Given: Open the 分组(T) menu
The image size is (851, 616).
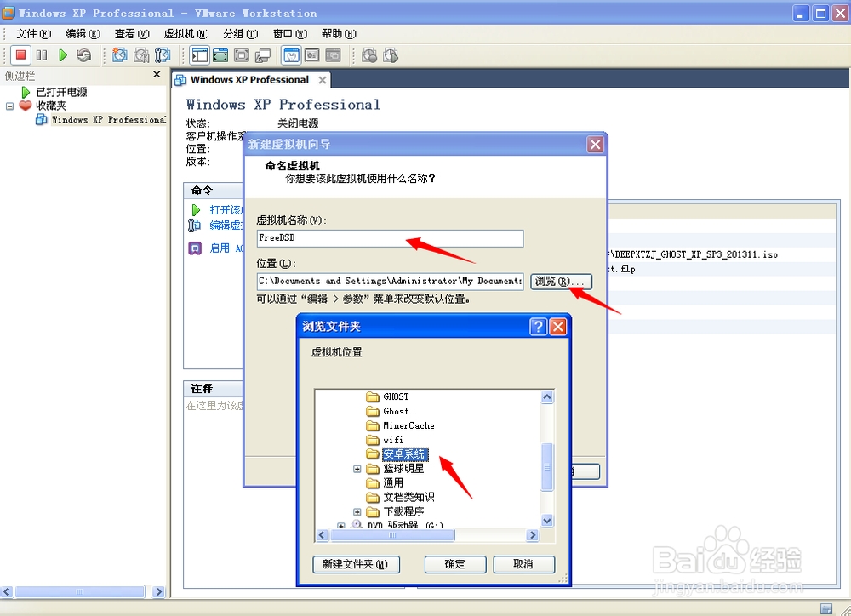Looking at the screenshot, I should tap(241, 34).
